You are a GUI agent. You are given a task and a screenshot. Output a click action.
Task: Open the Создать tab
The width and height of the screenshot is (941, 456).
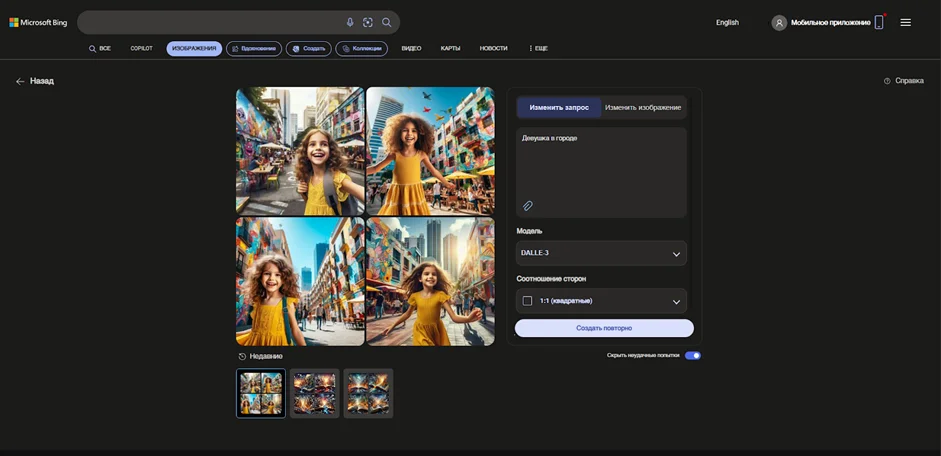(x=308, y=49)
